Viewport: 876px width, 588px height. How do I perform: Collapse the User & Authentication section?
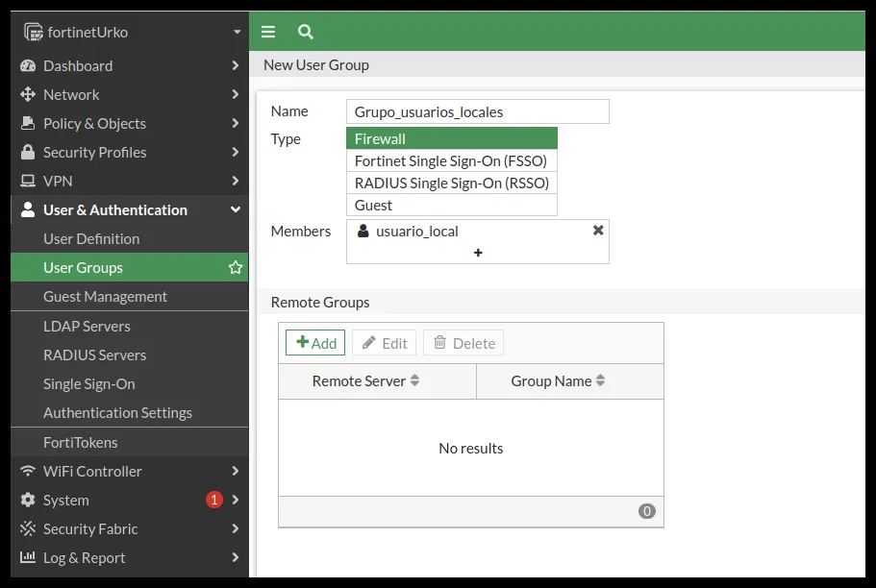(x=236, y=210)
